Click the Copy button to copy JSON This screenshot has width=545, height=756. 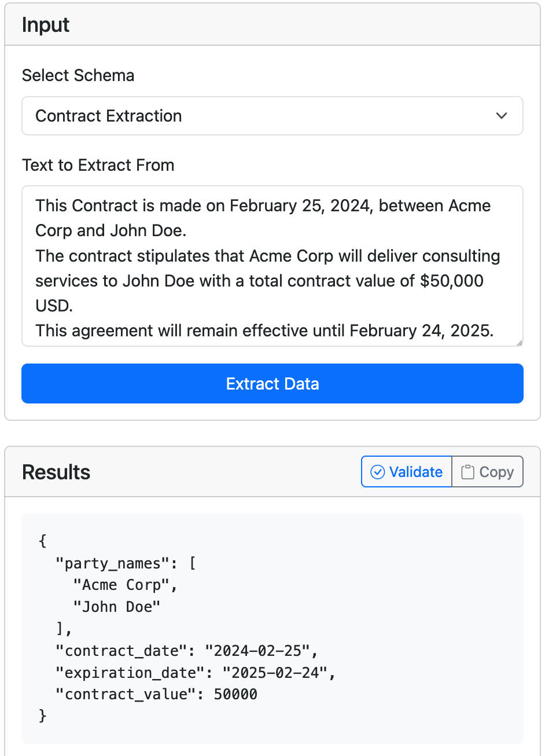pos(488,471)
